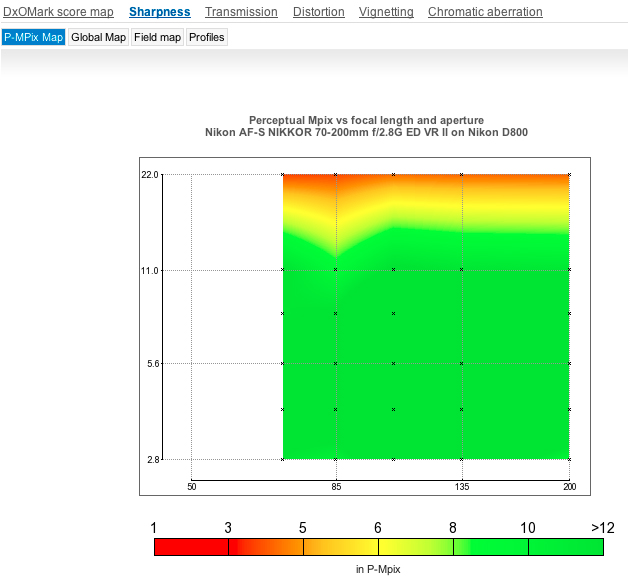Viewport: 628px width, 578px height.
Task: Click the 'in P-Mpix' legend caption
Action: click(x=378, y=569)
